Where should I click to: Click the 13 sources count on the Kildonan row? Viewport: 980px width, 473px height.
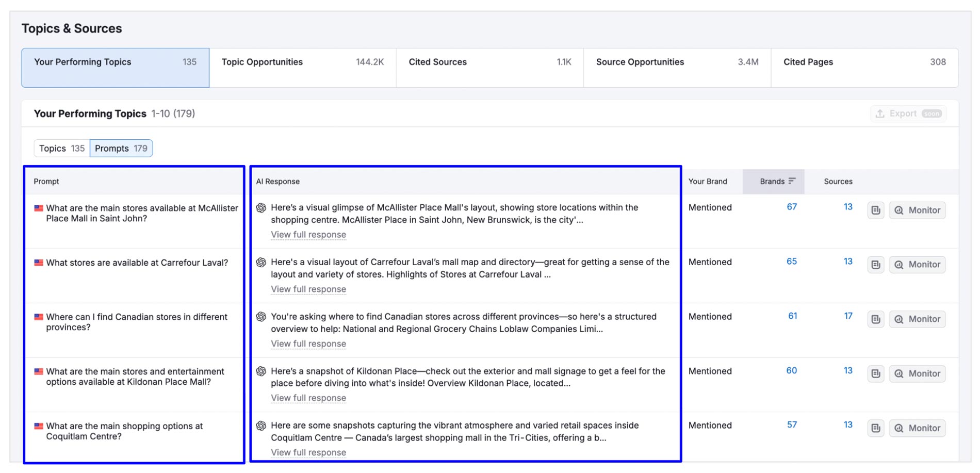point(848,370)
